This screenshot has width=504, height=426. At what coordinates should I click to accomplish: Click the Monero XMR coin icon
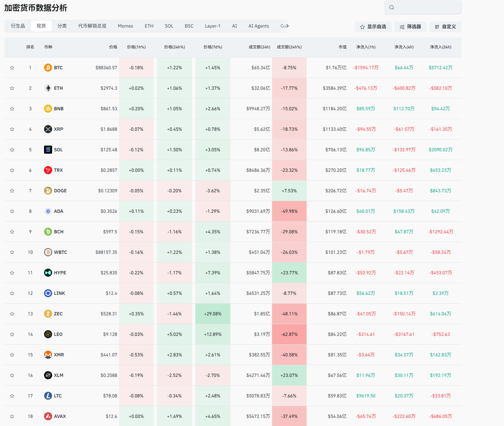click(x=48, y=355)
